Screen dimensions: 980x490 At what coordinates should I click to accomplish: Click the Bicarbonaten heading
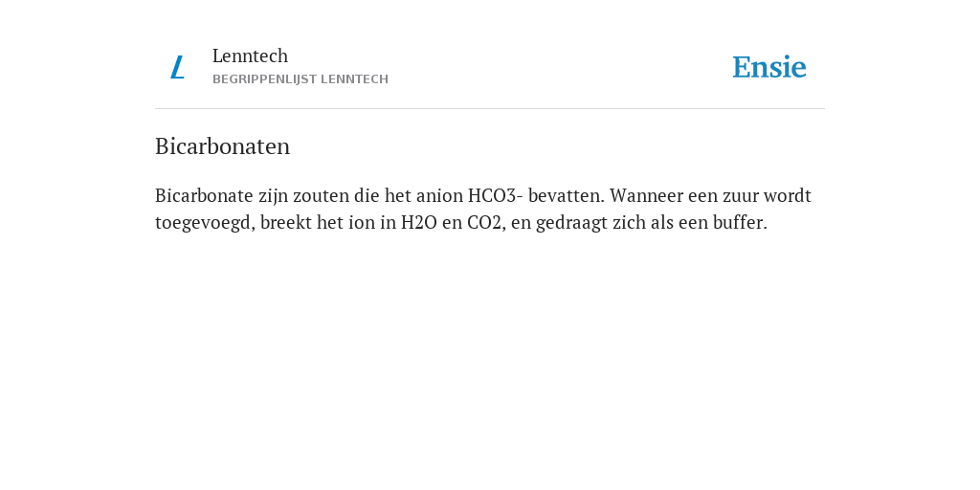pos(222,146)
